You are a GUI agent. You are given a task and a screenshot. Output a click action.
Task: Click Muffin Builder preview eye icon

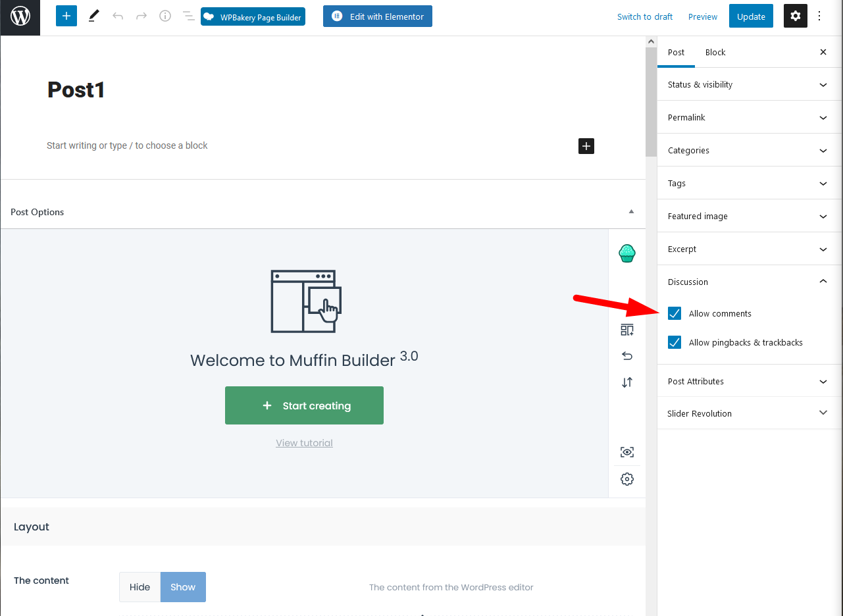click(x=627, y=452)
